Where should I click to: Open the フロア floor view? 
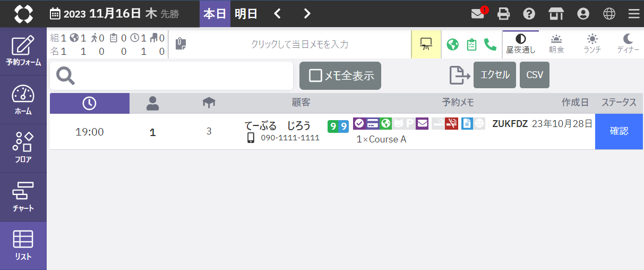coord(23,148)
